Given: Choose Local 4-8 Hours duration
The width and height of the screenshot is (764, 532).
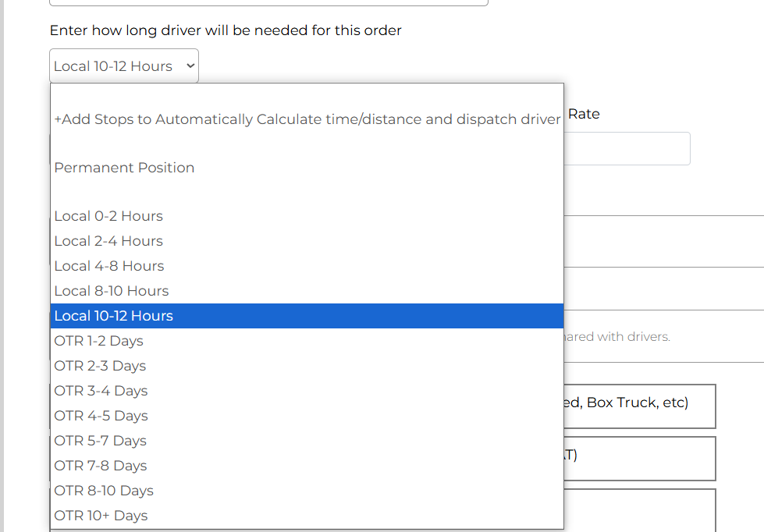Looking at the screenshot, I should point(109,266).
